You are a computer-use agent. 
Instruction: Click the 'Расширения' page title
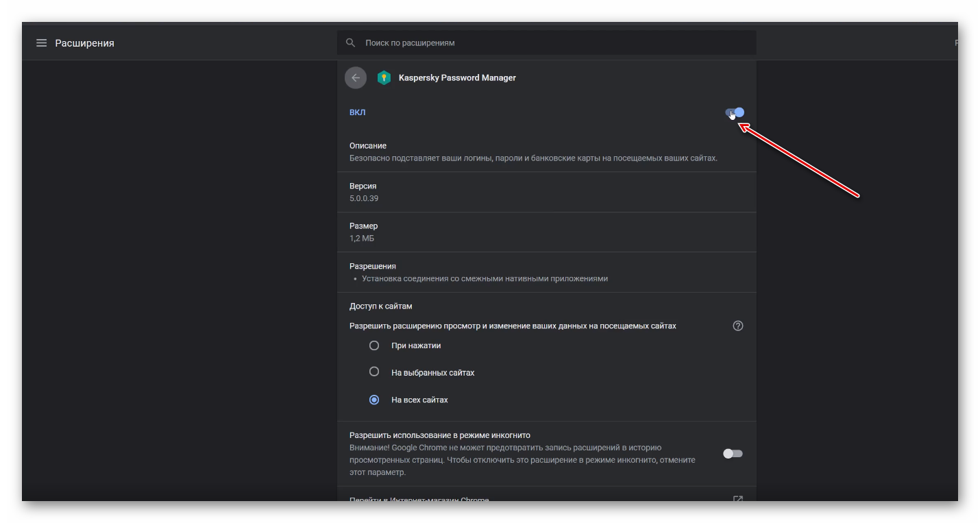click(x=84, y=43)
